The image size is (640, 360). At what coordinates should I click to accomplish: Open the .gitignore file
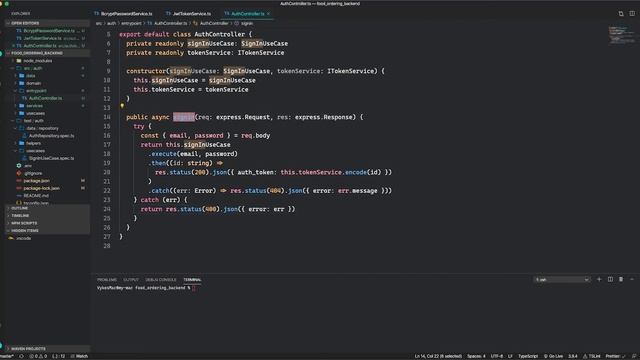click(33, 173)
